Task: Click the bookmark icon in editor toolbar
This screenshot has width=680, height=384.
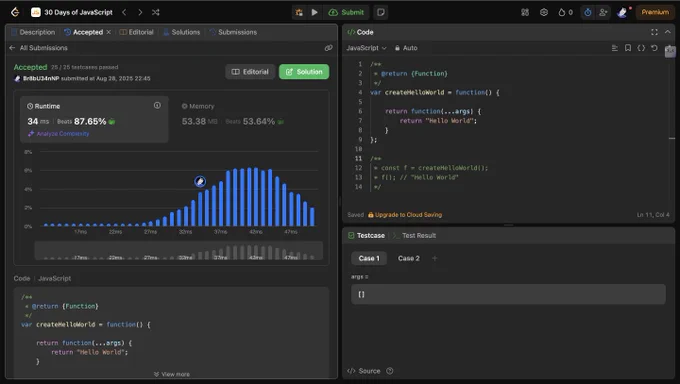Action: [628, 48]
